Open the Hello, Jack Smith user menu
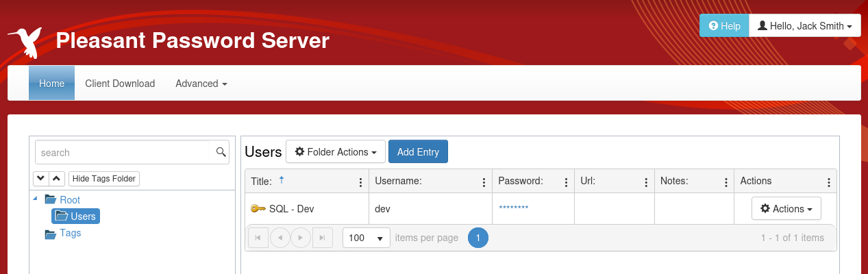868x274 pixels. click(805, 25)
